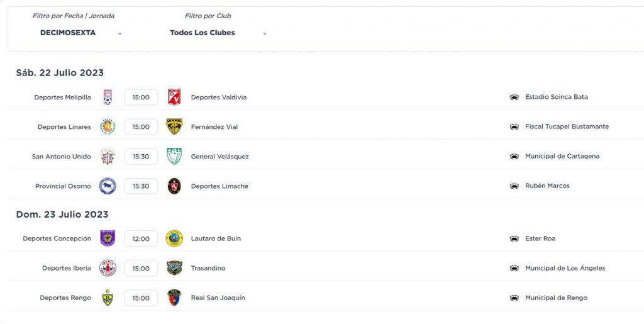Open the 12:00 Concepción vs Lautaro match

(x=141, y=238)
